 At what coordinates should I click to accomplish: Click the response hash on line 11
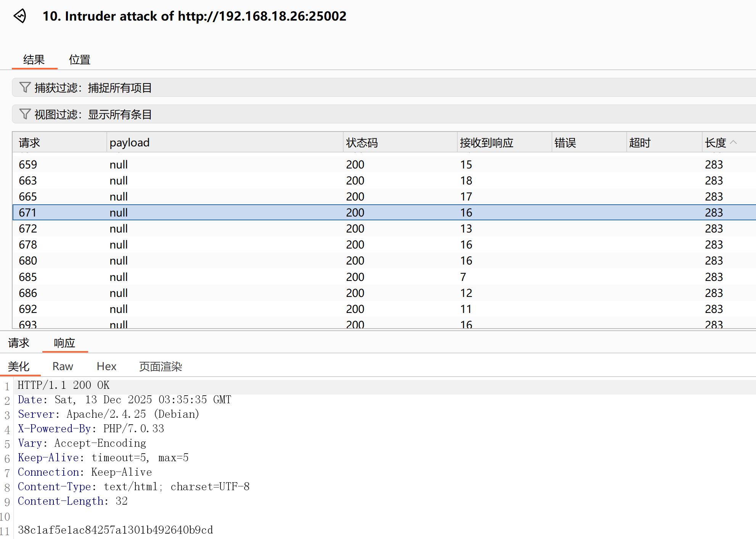click(x=115, y=530)
